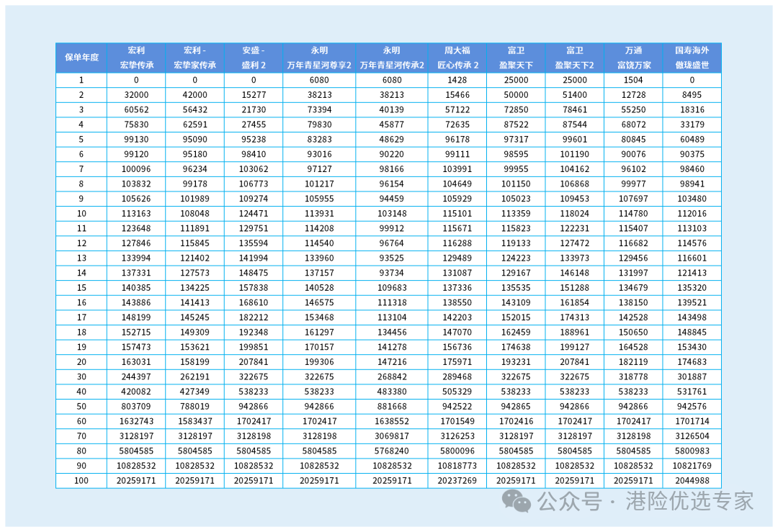This screenshot has height=532, width=778.
Task: Select cell value 99912 in year 11
Action: pos(391,229)
